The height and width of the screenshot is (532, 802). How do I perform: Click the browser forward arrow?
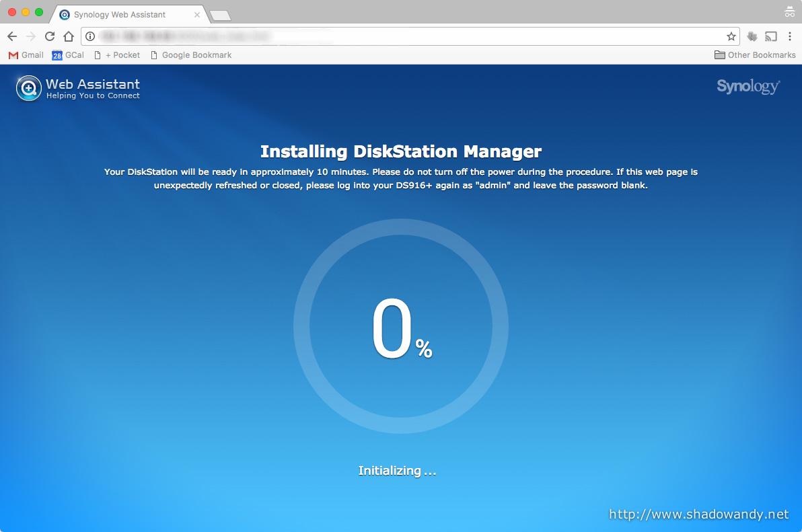pyautogui.click(x=31, y=36)
